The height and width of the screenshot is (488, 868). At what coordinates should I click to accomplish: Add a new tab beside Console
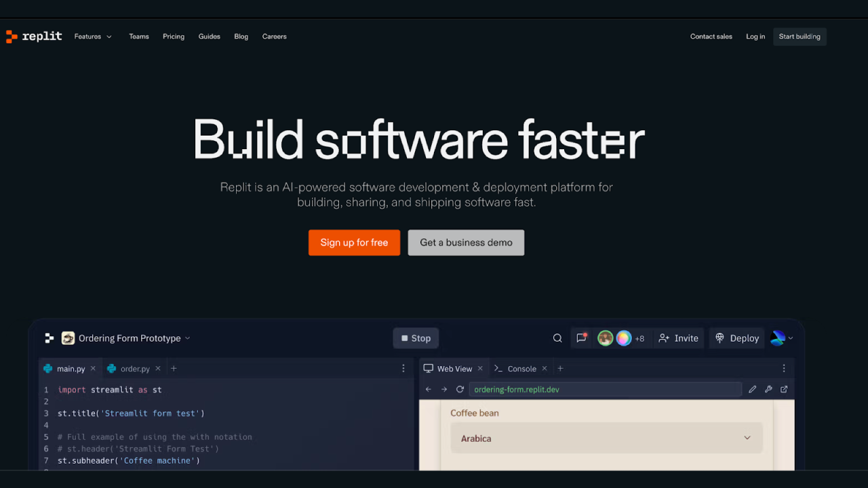(x=560, y=369)
